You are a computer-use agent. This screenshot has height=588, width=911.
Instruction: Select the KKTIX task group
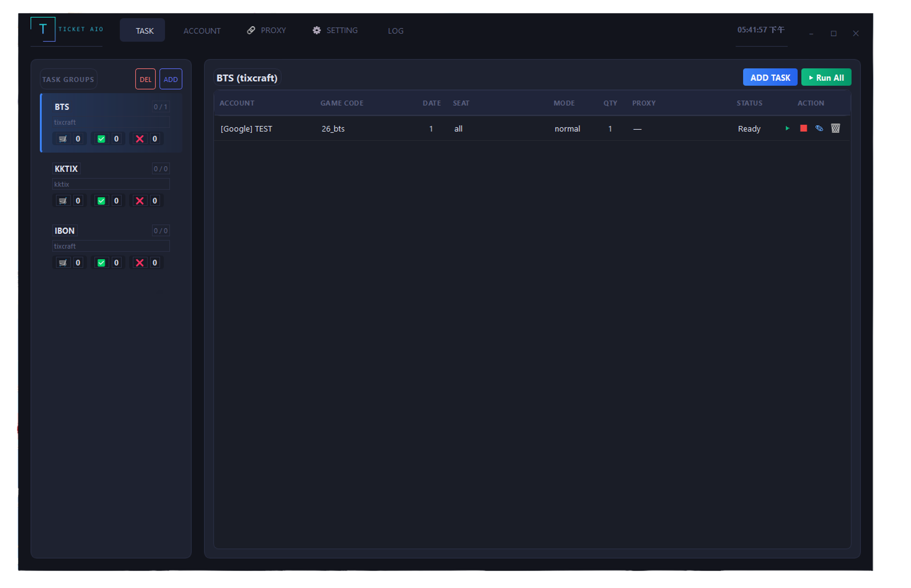[x=111, y=185]
